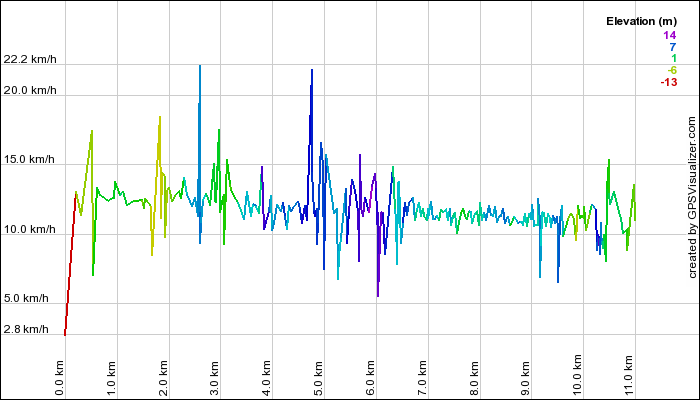700x400 pixels.
Task: Click the blue '7' elevation legend value
Action: pos(673,47)
